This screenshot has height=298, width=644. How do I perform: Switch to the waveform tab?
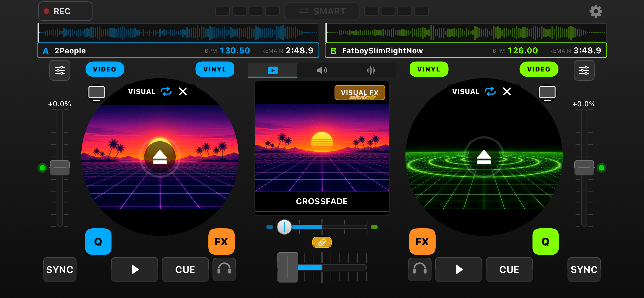pyautogui.click(x=371, y=70)
